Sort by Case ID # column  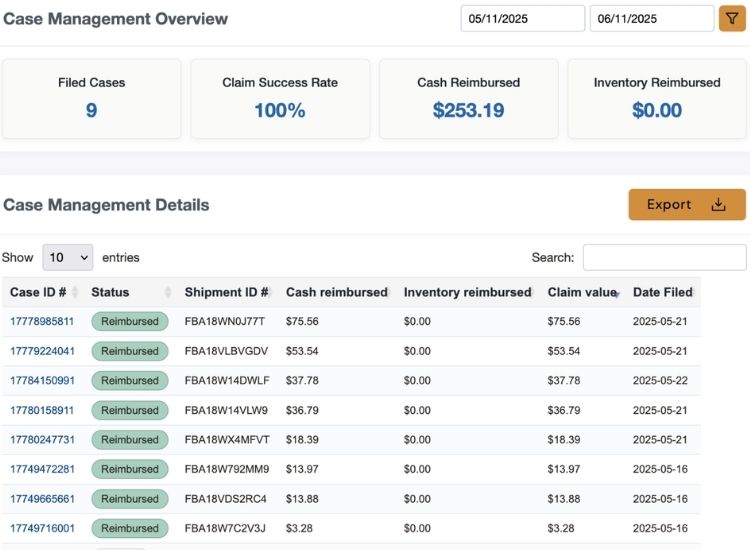pyautogui.click(x=44, y=292)
